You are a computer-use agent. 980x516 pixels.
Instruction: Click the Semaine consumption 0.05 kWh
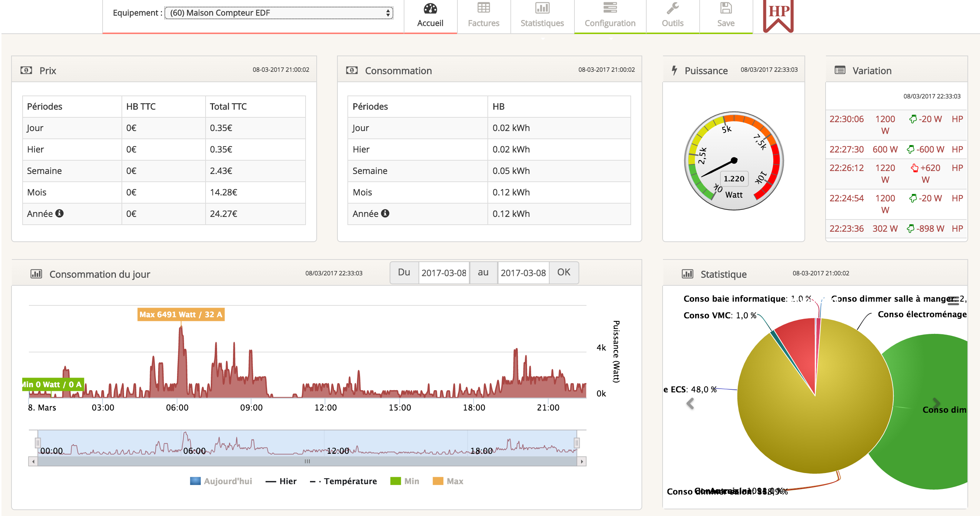coord(511,171)
